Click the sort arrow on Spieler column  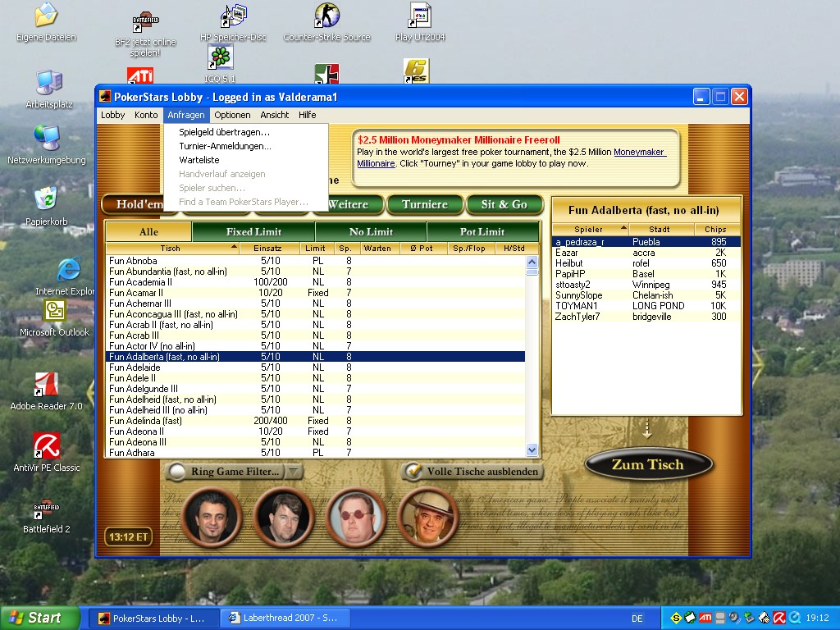[x=623, y=230]
